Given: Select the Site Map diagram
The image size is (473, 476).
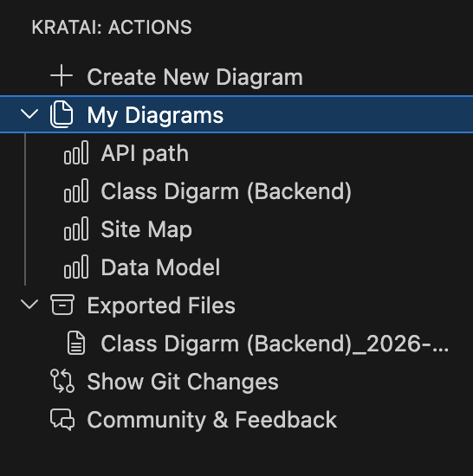Looking at the screenshot, I should [x=146, y=229].
